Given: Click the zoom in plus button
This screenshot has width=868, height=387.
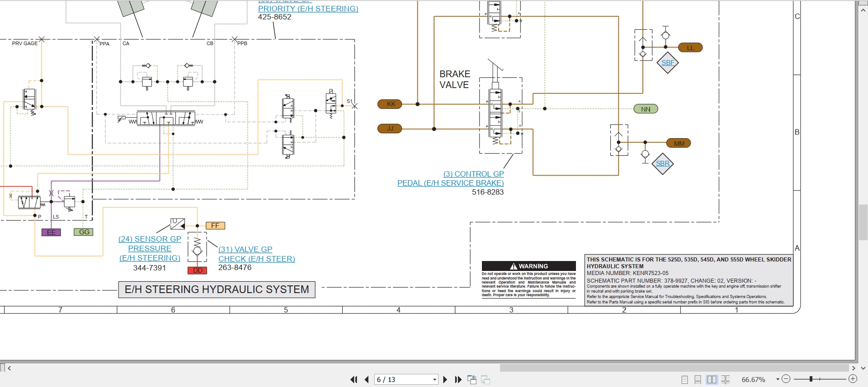Looking at the screenshot, I should point(853,379).
